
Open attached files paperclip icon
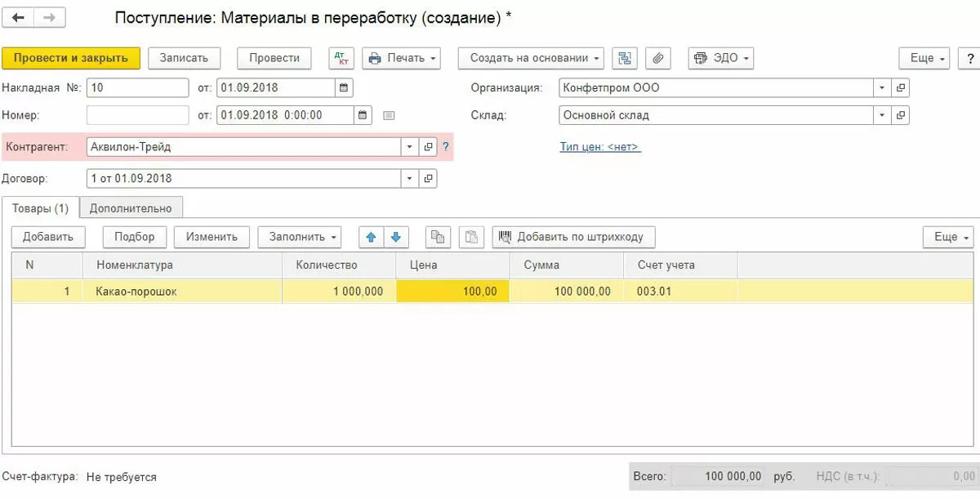click(x=658, y=58)
